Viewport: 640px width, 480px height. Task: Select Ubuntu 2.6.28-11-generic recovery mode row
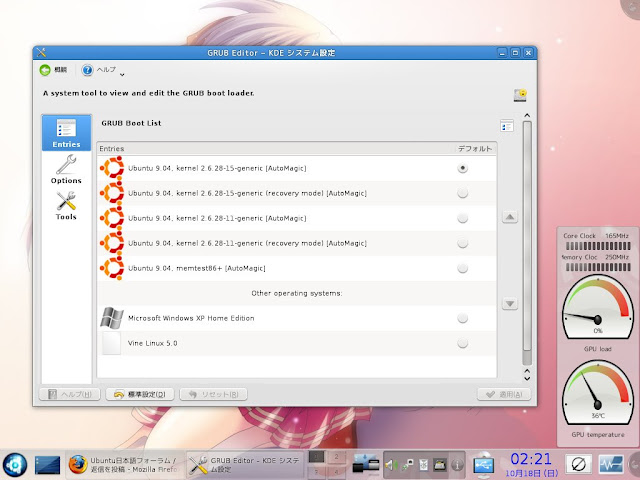tap(297, 243)
